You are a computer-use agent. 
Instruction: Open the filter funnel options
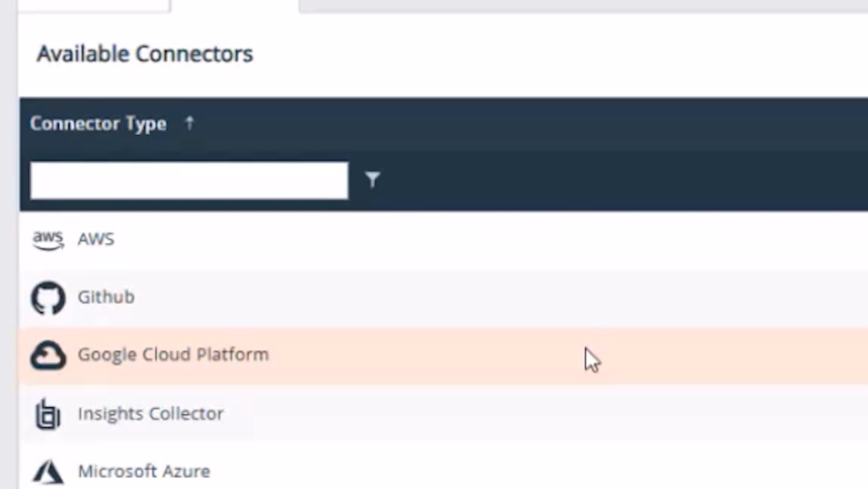pos(372,179)
